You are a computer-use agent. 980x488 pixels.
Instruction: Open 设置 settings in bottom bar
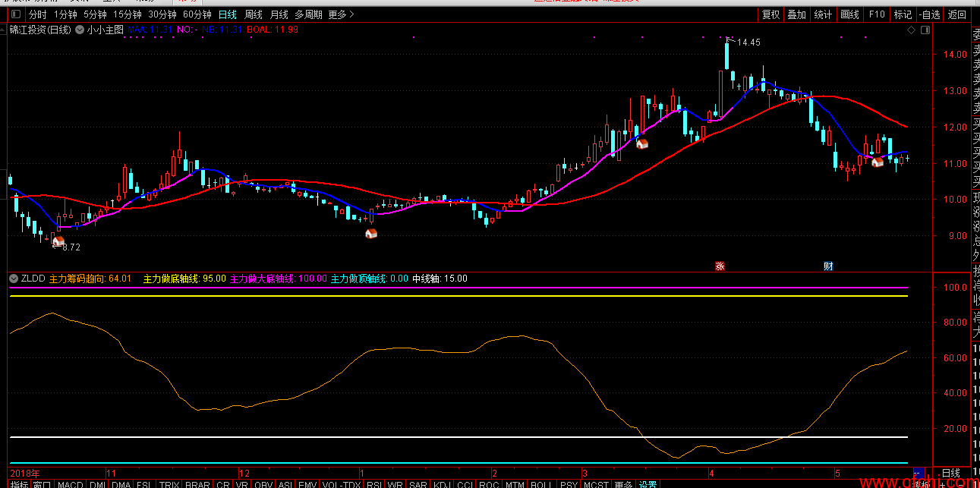[648, 484]
